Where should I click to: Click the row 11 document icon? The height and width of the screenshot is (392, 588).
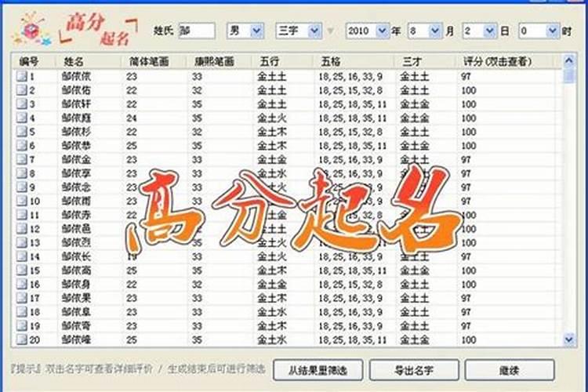click(x=22, y=215)
